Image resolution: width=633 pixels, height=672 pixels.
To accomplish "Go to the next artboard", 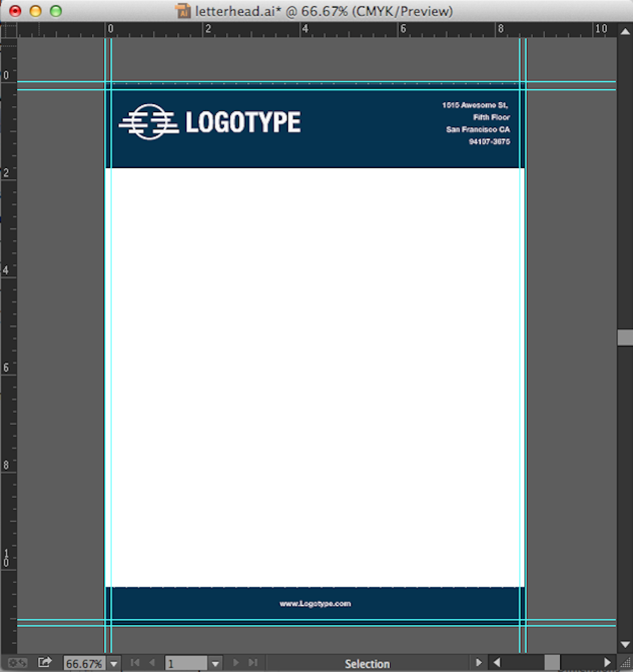I will pos(236,663).
